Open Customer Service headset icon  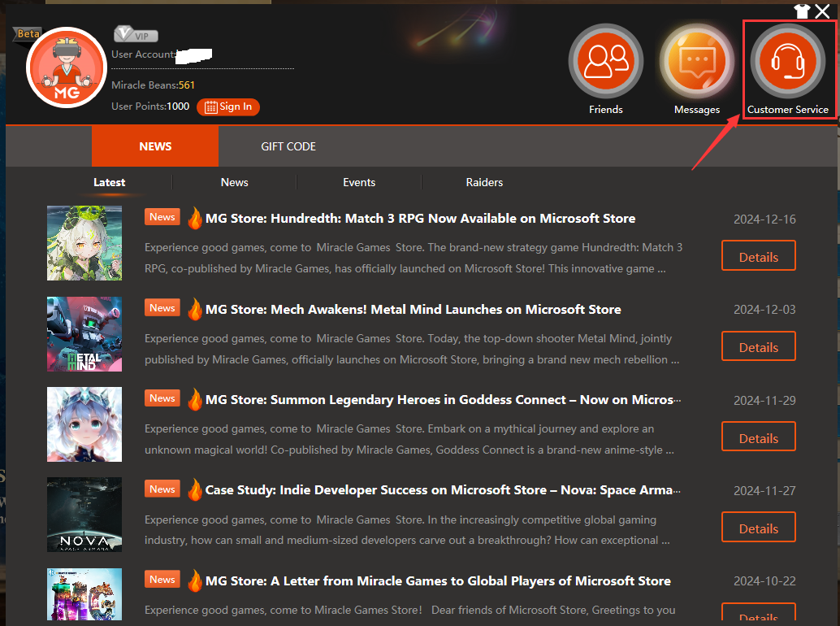coord(787,62)
